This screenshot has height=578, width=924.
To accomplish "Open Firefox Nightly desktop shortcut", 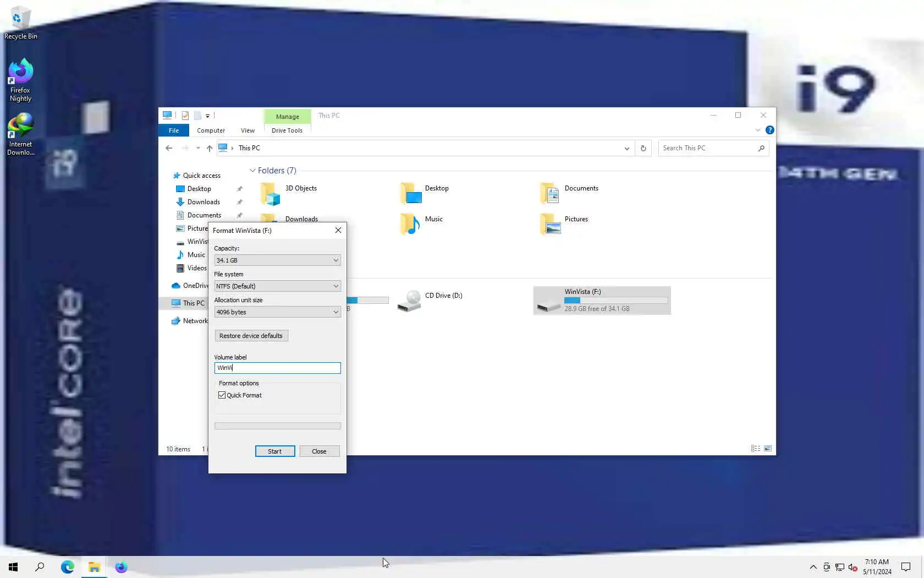I will pyautogui.click(x=20, y=80).
